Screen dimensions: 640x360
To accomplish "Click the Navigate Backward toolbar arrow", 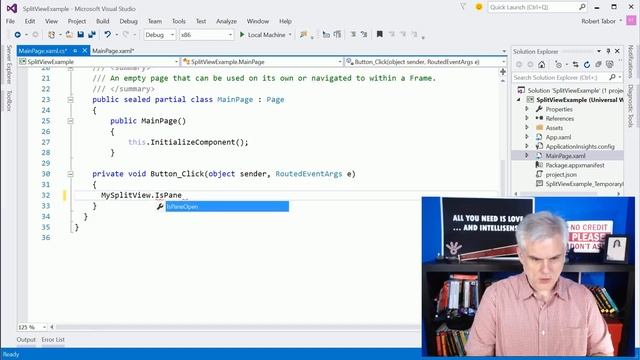I will pos(18,35).
